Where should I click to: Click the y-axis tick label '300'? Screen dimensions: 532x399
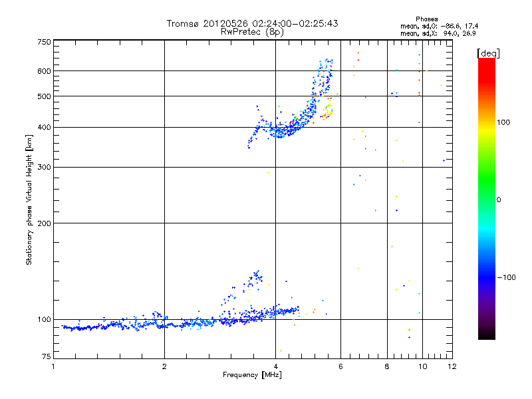pyautogui.click(x=44, y=168)
